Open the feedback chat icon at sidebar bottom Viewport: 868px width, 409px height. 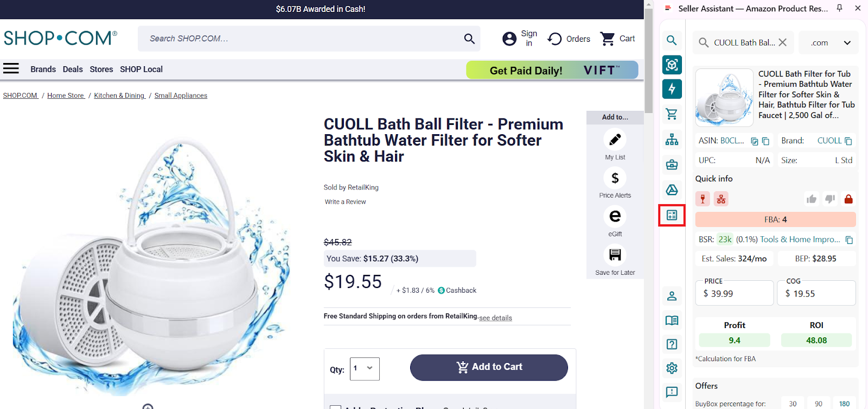tap(672, 392)
